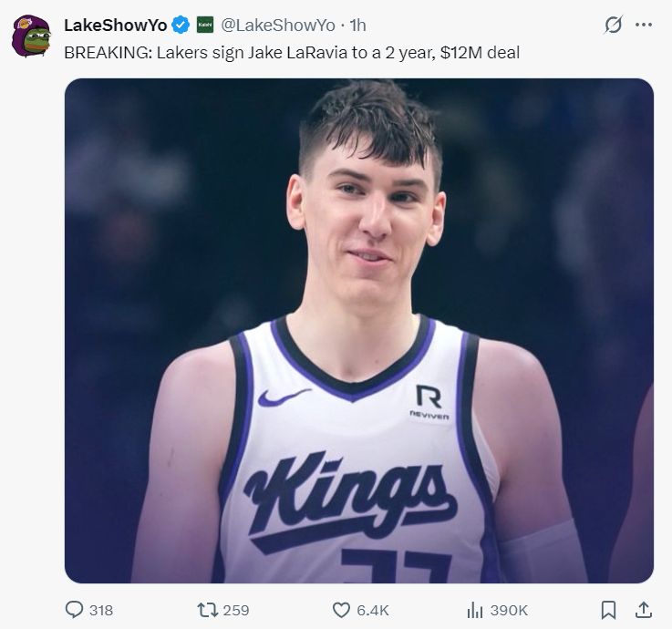Click the 390K views count
Image resolution: width=672 pixels, height=629 pixels.
tap(509, 611)
